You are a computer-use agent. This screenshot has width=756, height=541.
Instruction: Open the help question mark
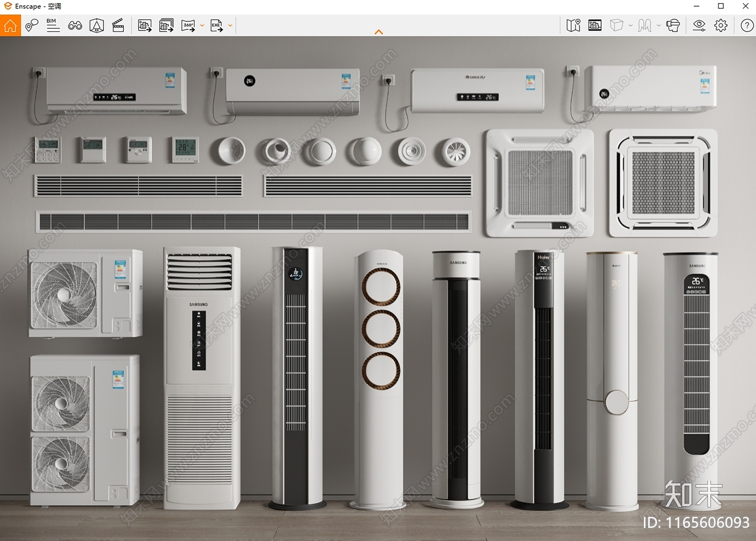[747, 25]
